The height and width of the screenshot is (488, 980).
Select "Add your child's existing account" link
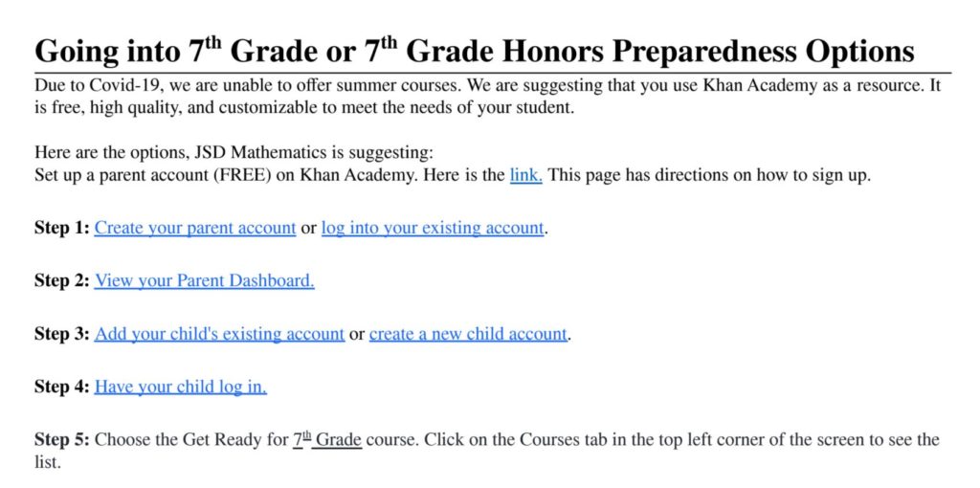click(x=219, y=334)
